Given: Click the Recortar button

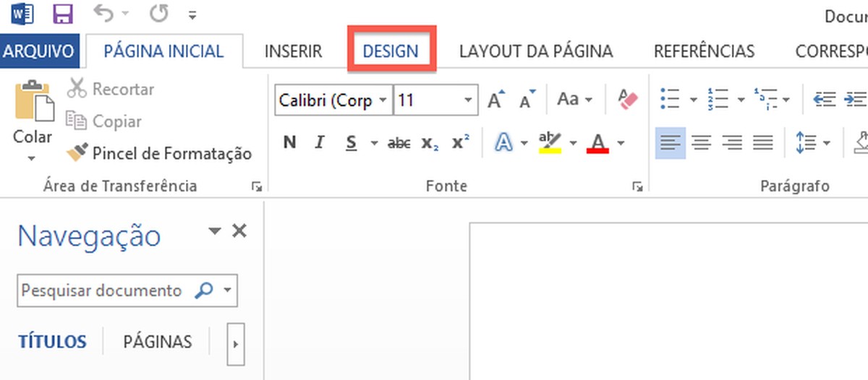Looking at the screenshot, I should click(x=111, y=90).
